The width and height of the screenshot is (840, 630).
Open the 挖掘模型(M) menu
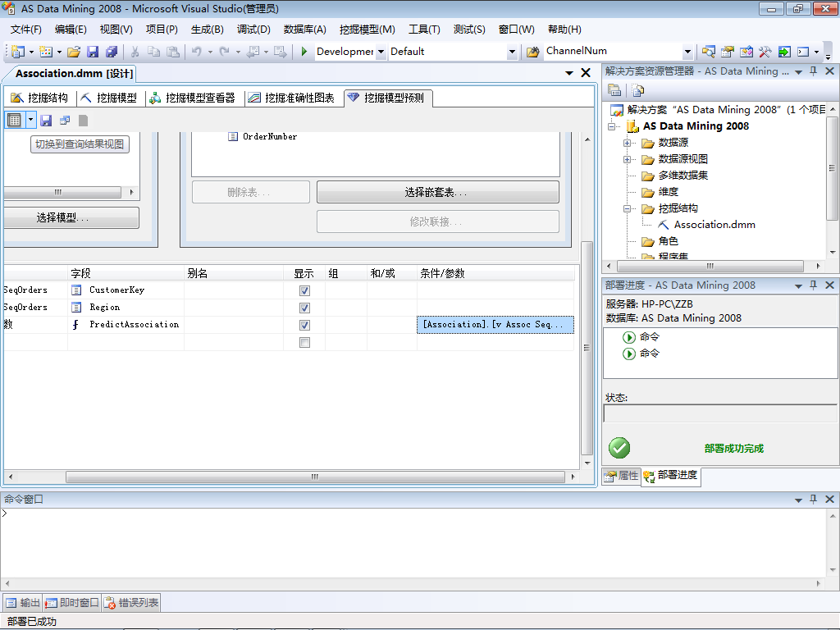click(367, 30)
